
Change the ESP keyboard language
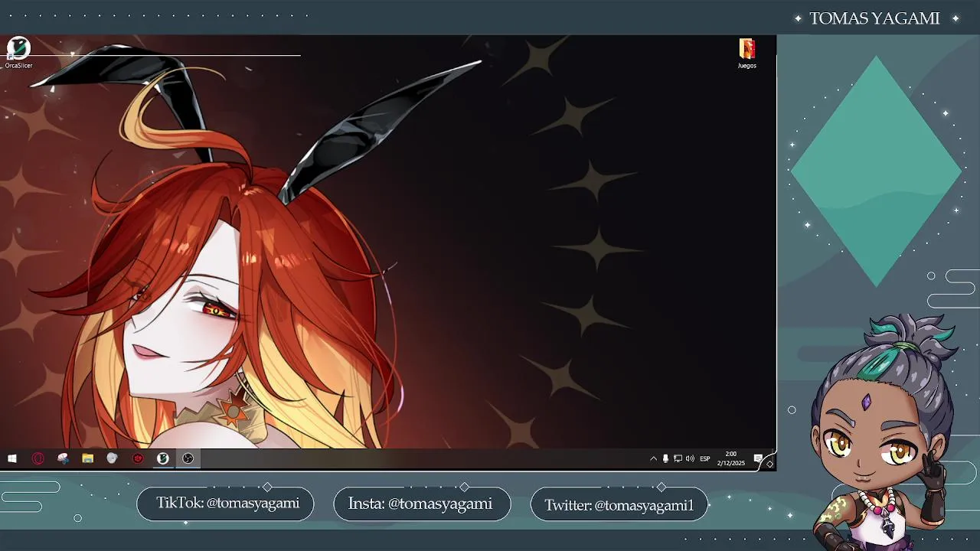click(x=705, y=458)
